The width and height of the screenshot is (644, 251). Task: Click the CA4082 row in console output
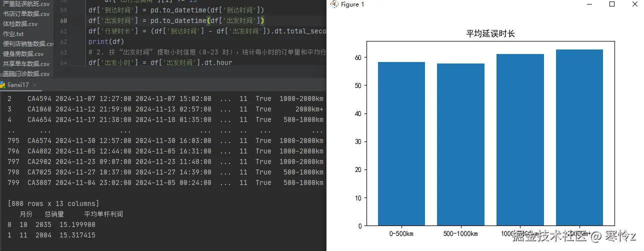point(165,151)
